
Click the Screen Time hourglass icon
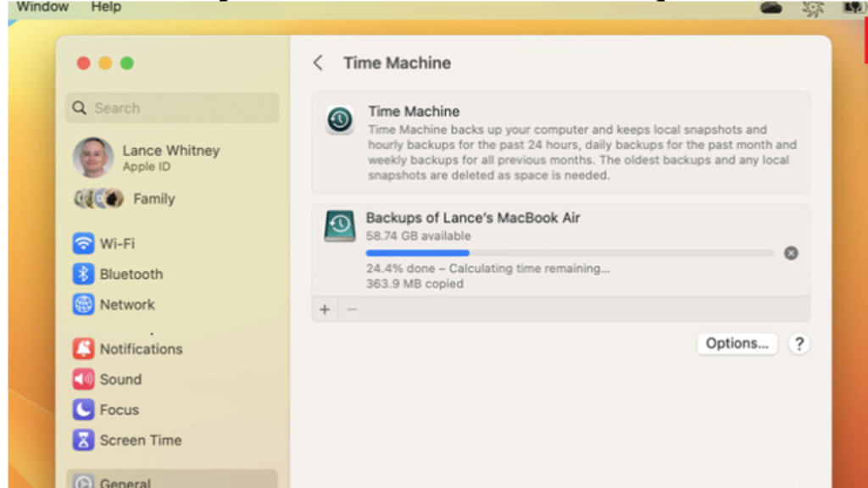pyautogui.click(x=83, y=440)
